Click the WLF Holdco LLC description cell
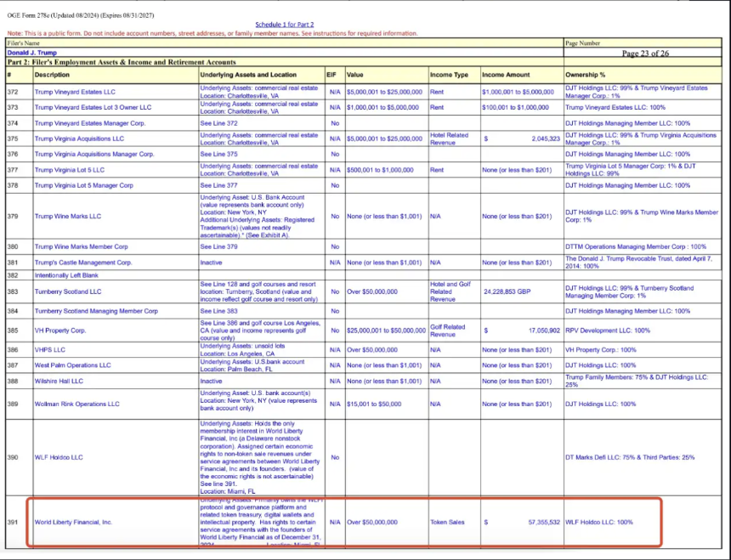The height and width of the screenshot is (560, 731). [59, 457]
